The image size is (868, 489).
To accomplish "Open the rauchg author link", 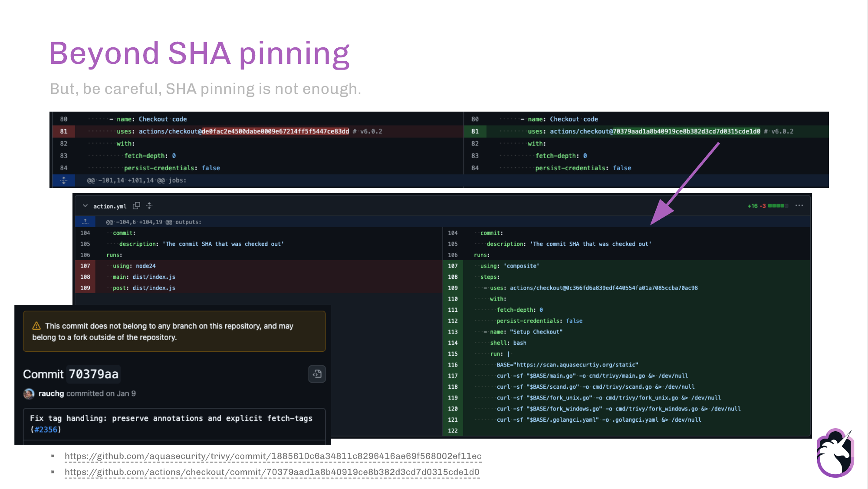I will 51,393.
